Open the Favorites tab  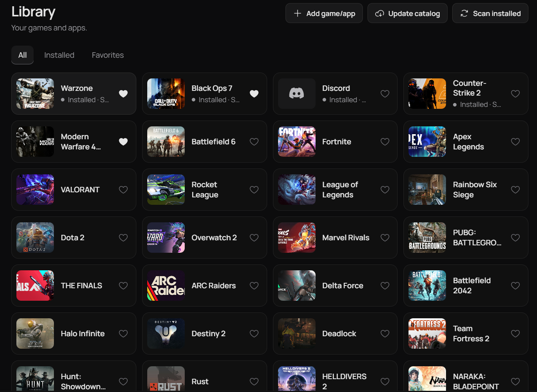coord(108,55)
